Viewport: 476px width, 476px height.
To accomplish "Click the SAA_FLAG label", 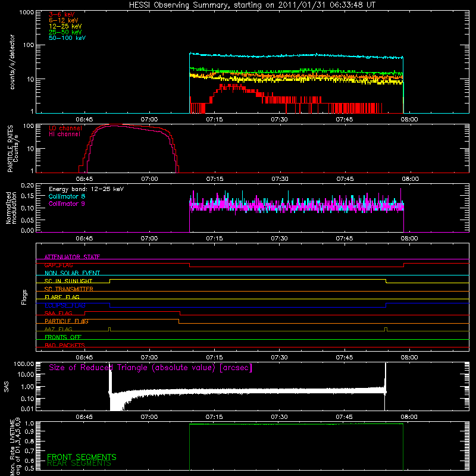I will tap(58, 314).
